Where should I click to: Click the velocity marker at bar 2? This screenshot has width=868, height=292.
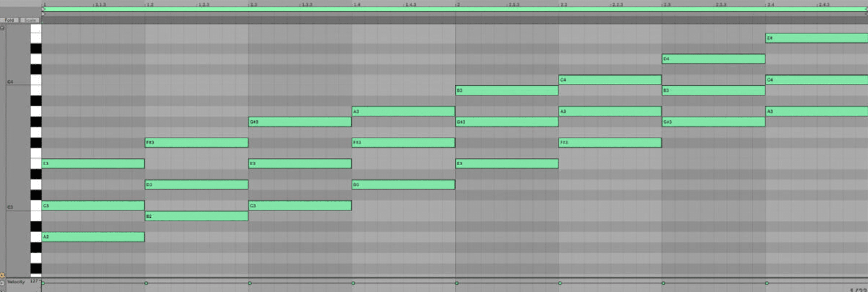(x=457, y=283)
